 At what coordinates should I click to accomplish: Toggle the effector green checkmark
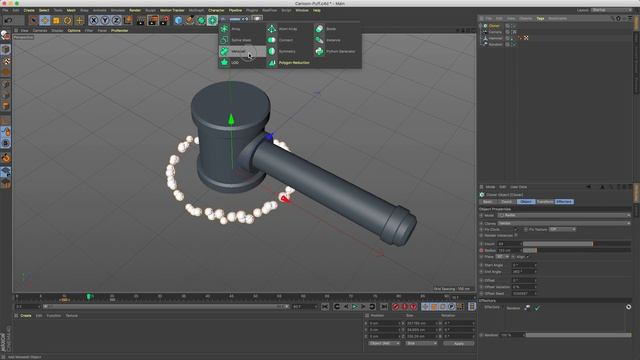(x=537, y=308)
